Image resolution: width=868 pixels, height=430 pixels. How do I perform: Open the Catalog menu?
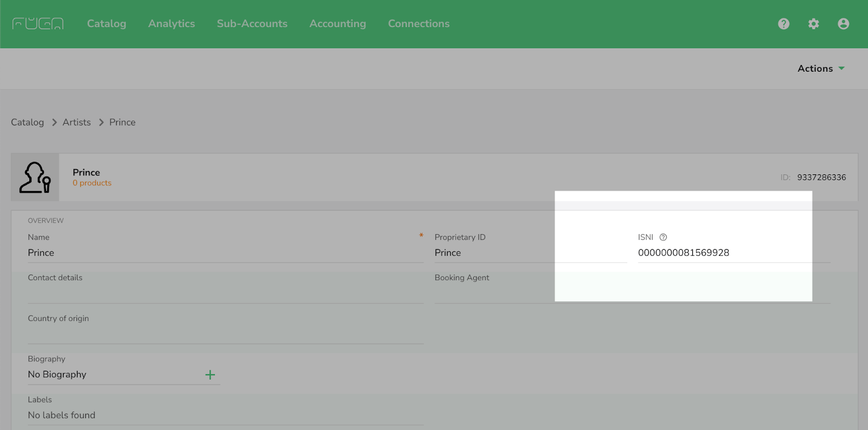(x=106, y=24)
